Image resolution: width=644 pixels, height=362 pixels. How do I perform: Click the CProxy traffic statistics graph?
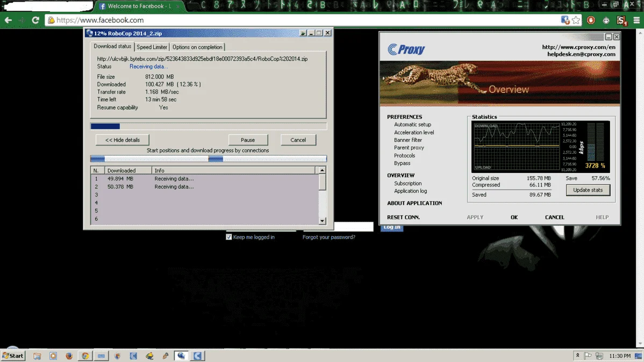pyautogui.click(x=517, y=147)
